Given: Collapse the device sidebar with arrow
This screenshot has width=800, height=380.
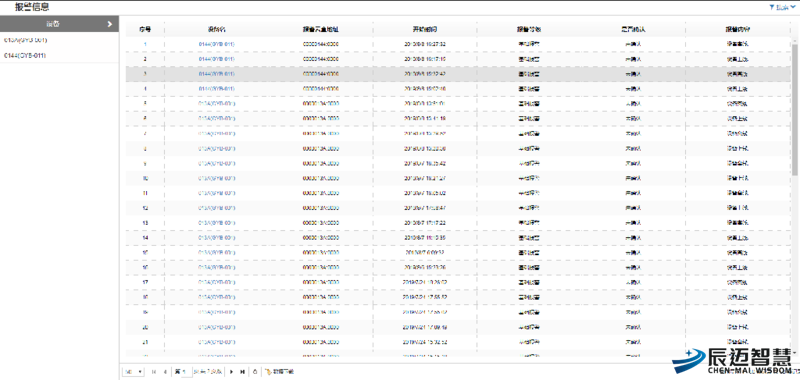Looking at the screenshot, I should 110,24.
